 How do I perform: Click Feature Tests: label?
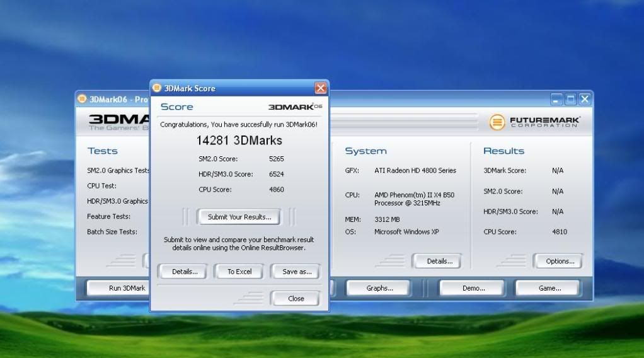108,217
